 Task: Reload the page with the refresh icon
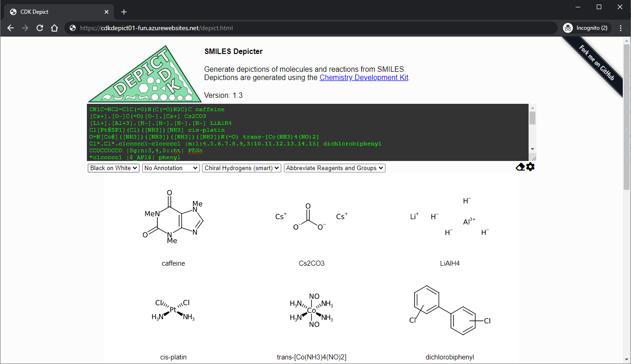40,28
